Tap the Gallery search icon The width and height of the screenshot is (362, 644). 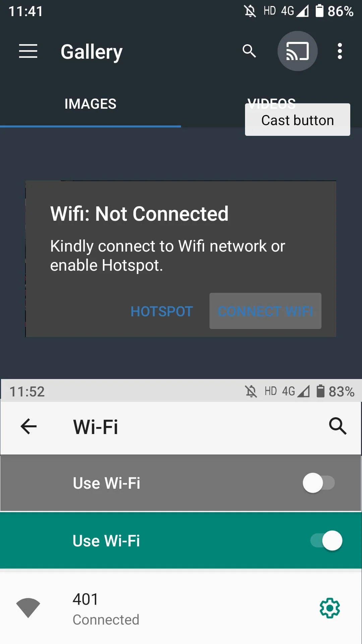click(249, 51)
